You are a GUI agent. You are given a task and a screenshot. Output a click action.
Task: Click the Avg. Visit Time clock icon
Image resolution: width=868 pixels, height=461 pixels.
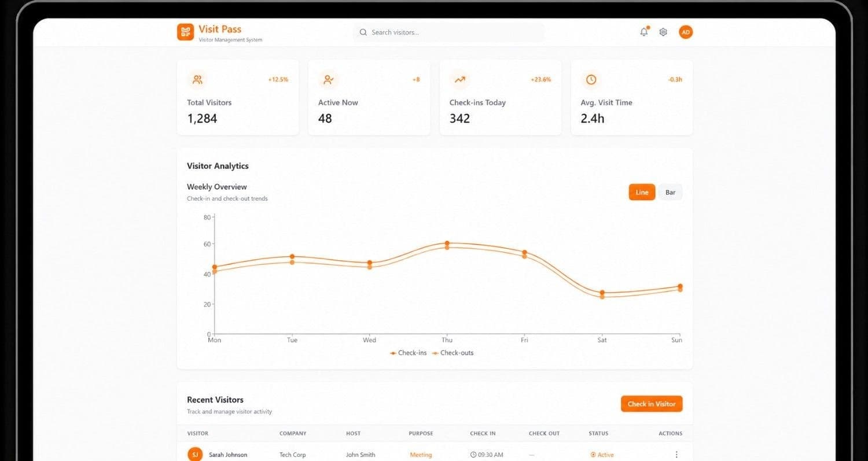tap(591, 79)
